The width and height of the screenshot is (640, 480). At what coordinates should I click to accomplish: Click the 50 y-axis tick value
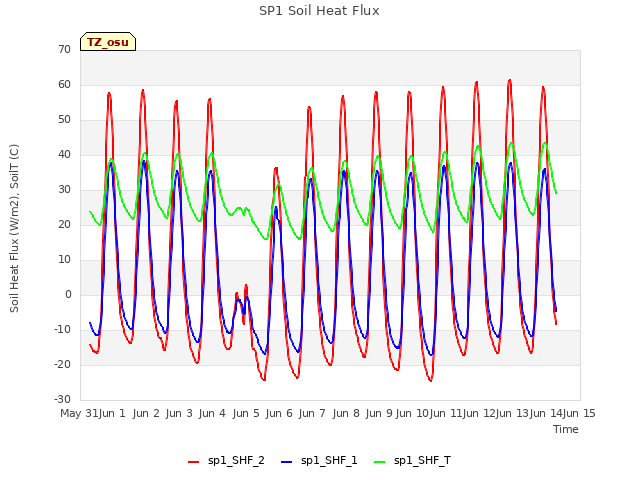pos(64,120)
